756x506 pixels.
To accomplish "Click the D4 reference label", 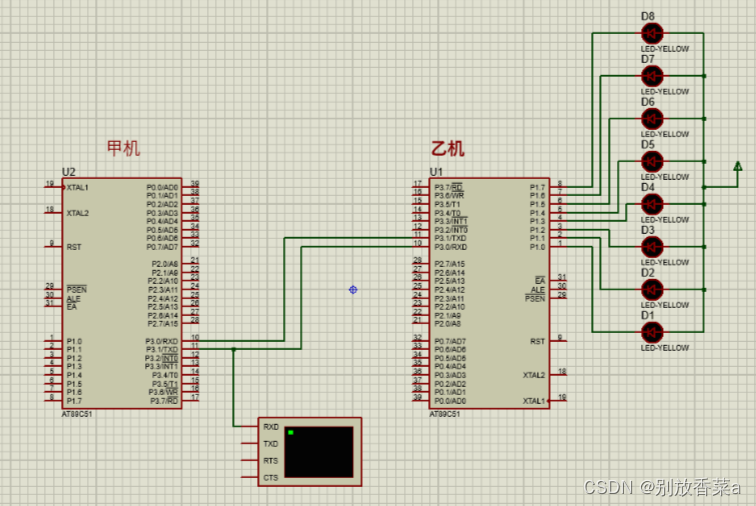I will tap(648, 187).
